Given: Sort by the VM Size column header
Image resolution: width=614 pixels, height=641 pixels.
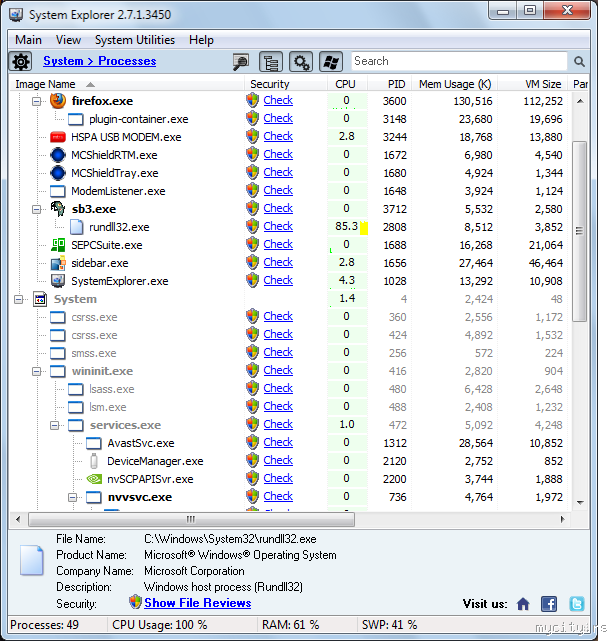Looking at the screenshot, I should click(533, 84).
